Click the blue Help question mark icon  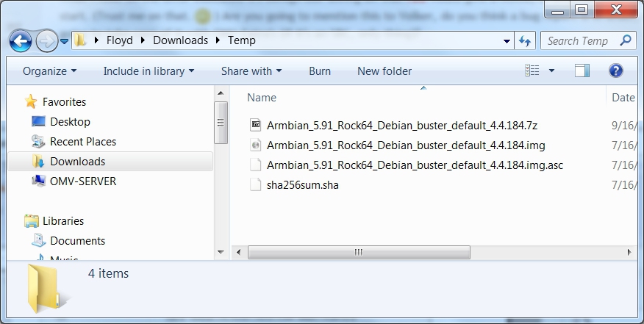coord(616,71)
